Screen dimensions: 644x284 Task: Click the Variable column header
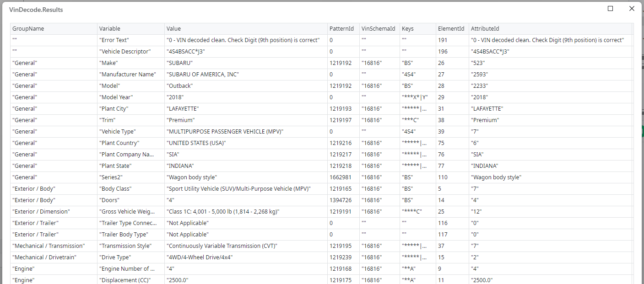[110, 29]
